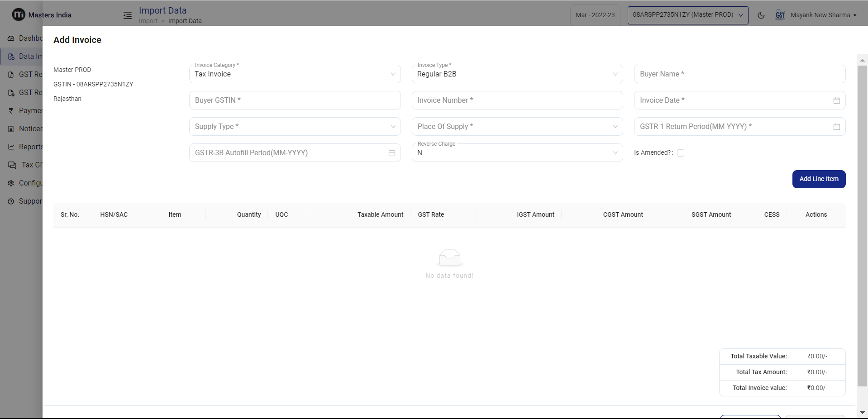
Task: Click GSTR-3B Autofill Period calendar icon
Action: pos(391,153)
